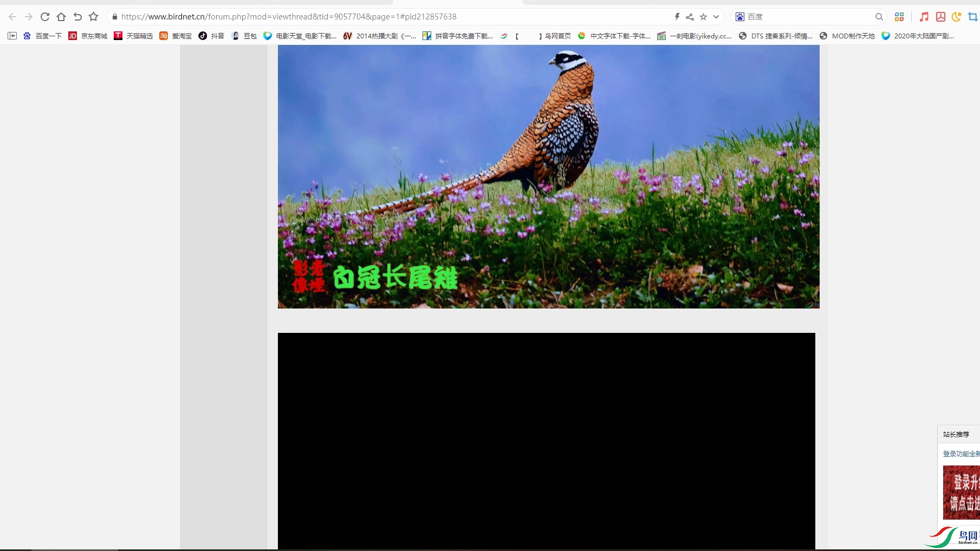Bookmark page using star left of address bar
The image size is (980, 551).
(94, 17)
